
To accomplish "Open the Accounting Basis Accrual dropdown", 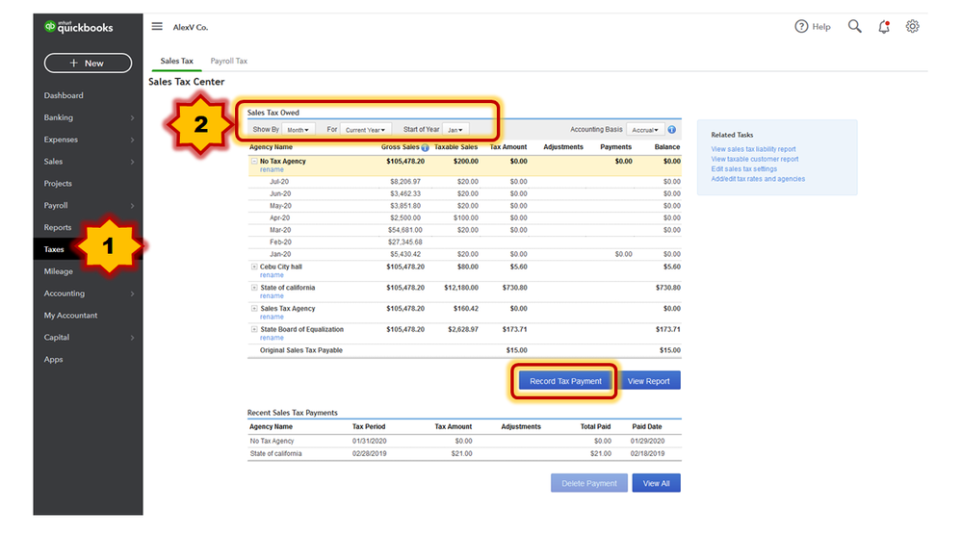I will tap(645, 130).
